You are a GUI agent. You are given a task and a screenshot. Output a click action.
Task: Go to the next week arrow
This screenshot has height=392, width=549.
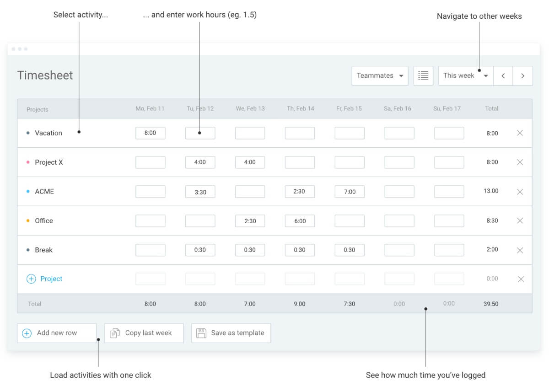tap(522, 76)
